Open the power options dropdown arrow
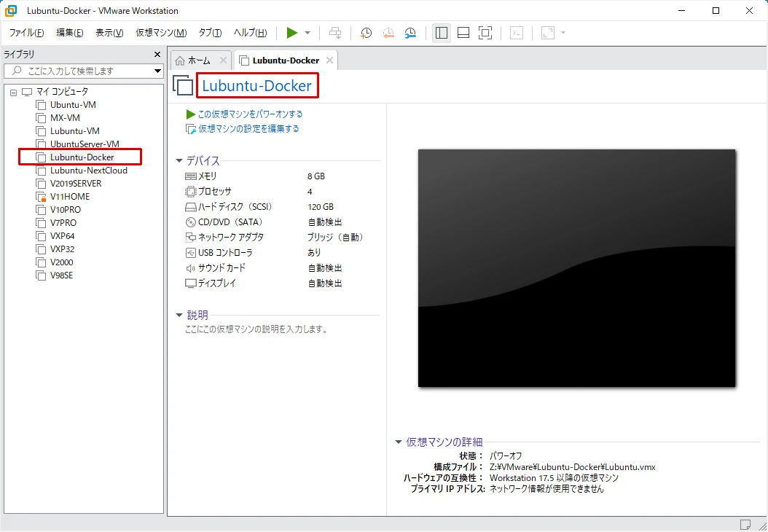This screenshot has width=768, height=532. [307, 33]
